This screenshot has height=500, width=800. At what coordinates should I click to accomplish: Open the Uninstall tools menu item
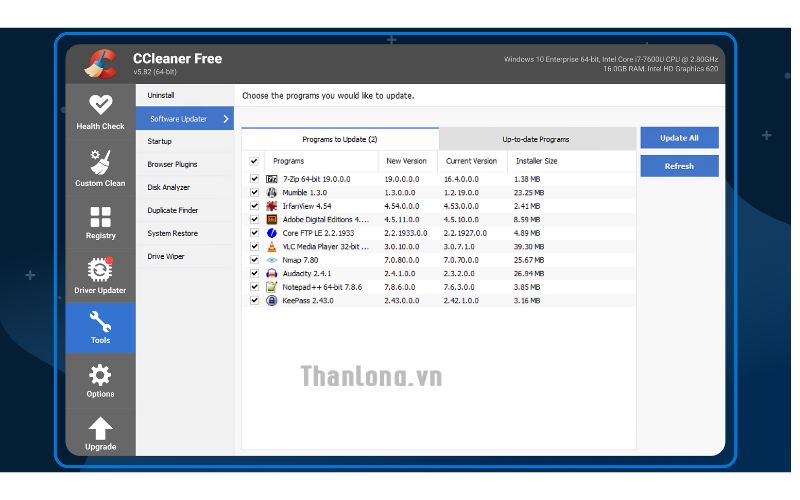(161, 95)
